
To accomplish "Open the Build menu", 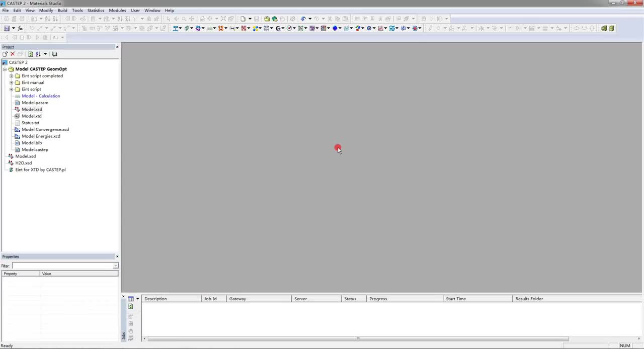I will 62,10.
